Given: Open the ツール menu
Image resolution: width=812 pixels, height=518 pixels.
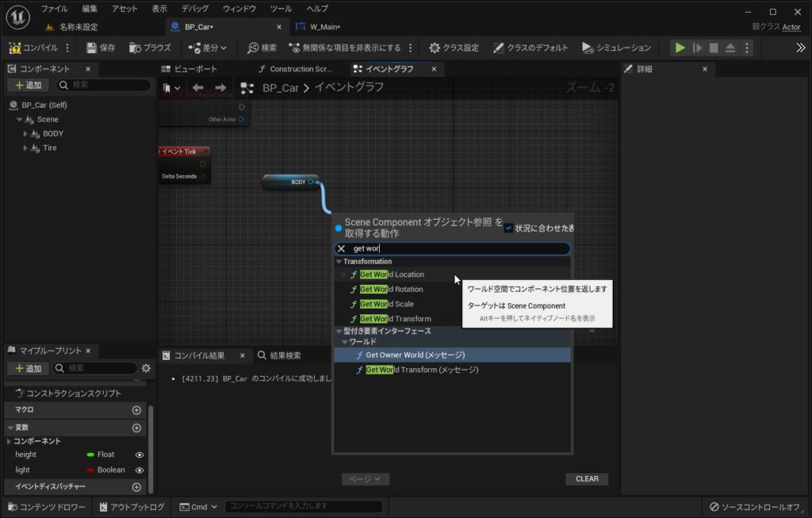Looking at the screenshot, I should (x=282, y=9).
